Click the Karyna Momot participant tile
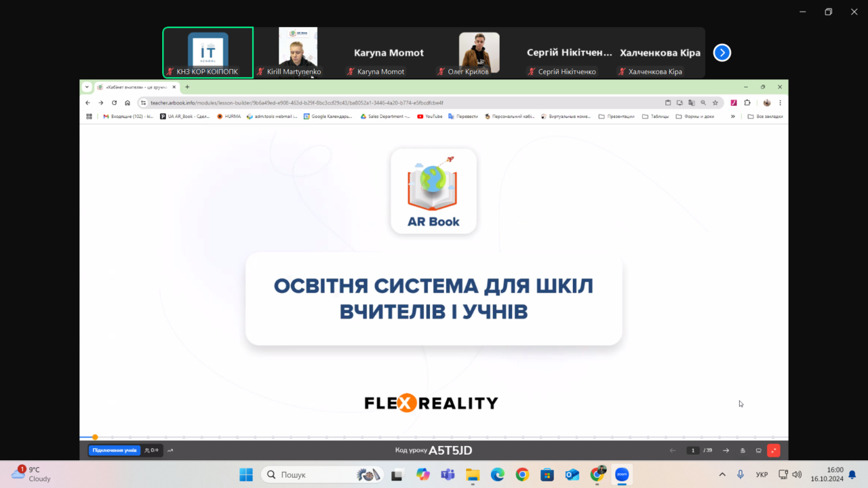868x488 pixels. point(389,53)
